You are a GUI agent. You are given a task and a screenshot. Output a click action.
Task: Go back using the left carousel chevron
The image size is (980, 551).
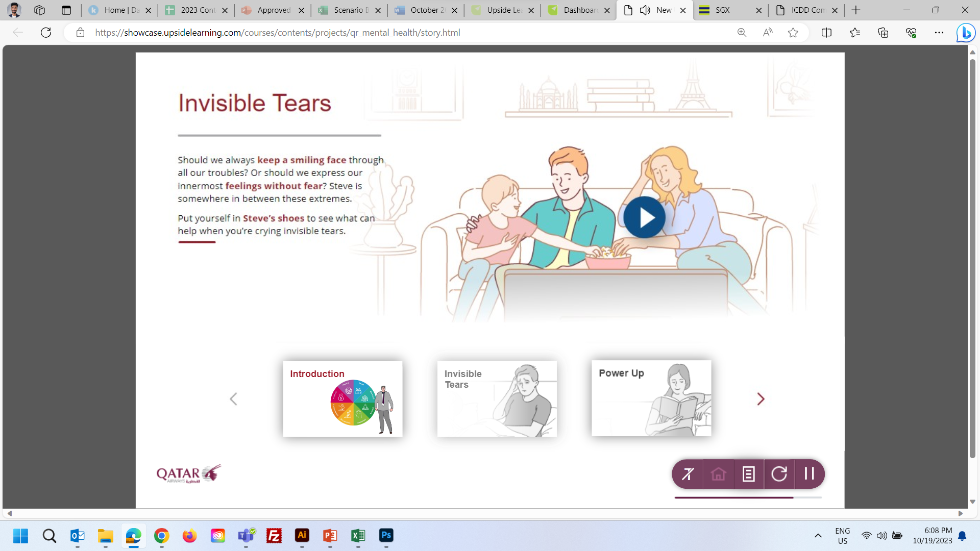[x=233, y=399]
